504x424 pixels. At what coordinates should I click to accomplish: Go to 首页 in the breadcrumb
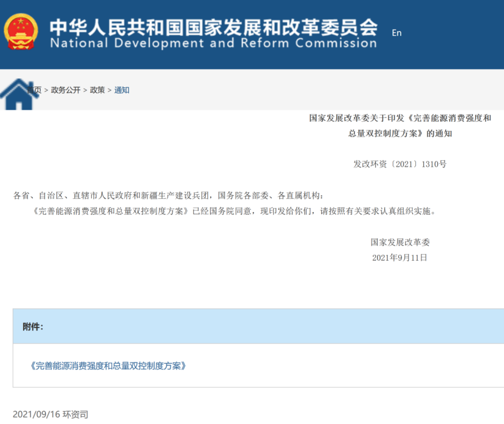(x=35, y=90)
